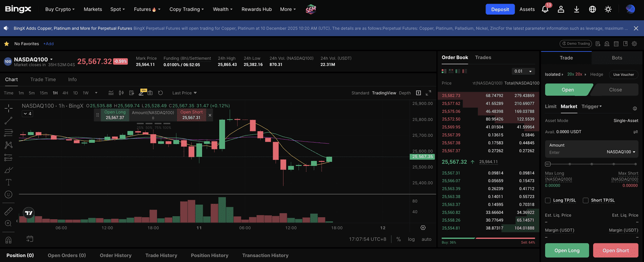Open the notifications bell icon
The width and height of the screenshot is (644, 262).
coord(545,9)
